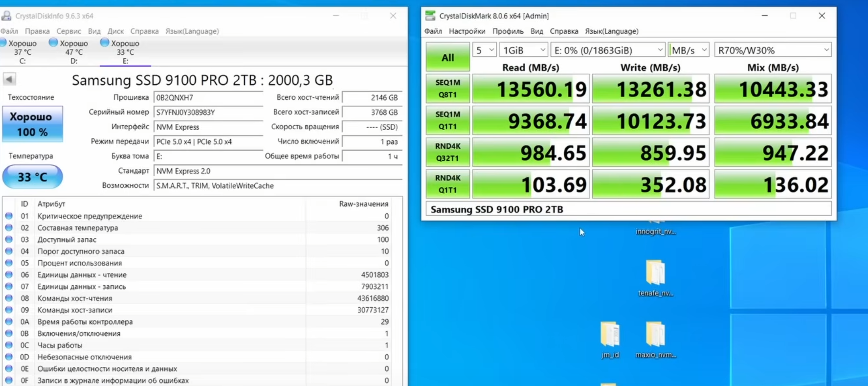This screenshot has height=386, width=868.
Task: Click status dot for Порог доступного запаса row
Action: (9, 251)
